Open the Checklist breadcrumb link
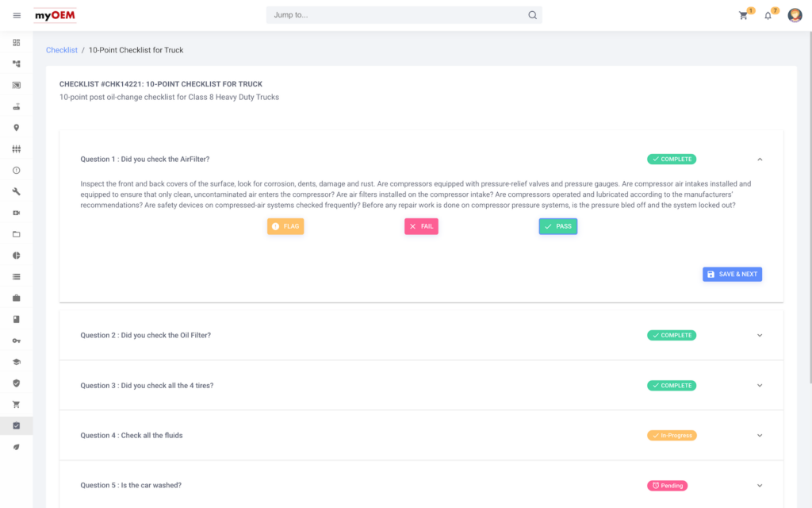This screenshot has width=812, height=508. pos(61,49)
